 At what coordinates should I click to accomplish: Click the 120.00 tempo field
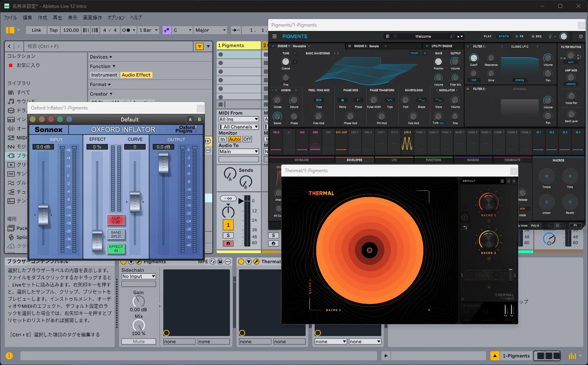click(x=71, y=30)
